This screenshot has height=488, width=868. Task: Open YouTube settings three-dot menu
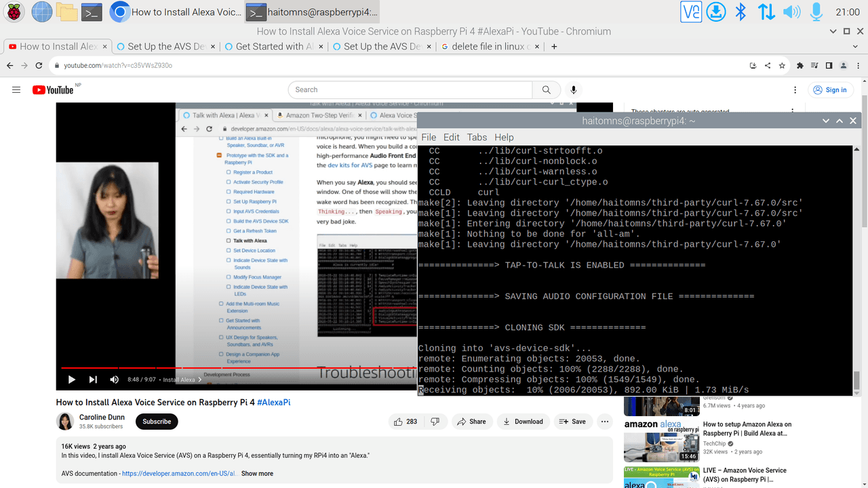795,89
